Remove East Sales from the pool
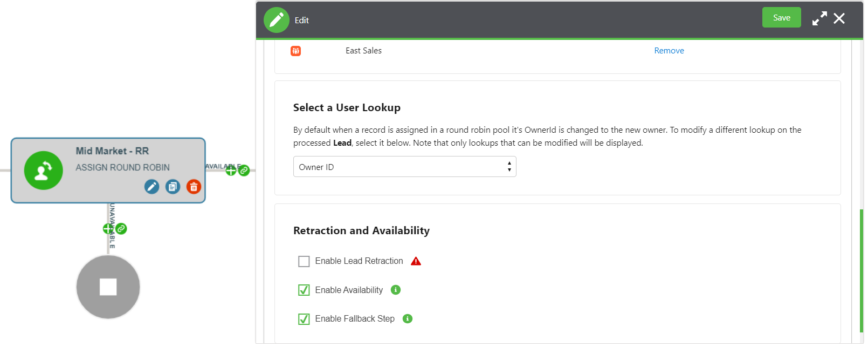This screenshot has height=347, width=868. tap(669, 51)
